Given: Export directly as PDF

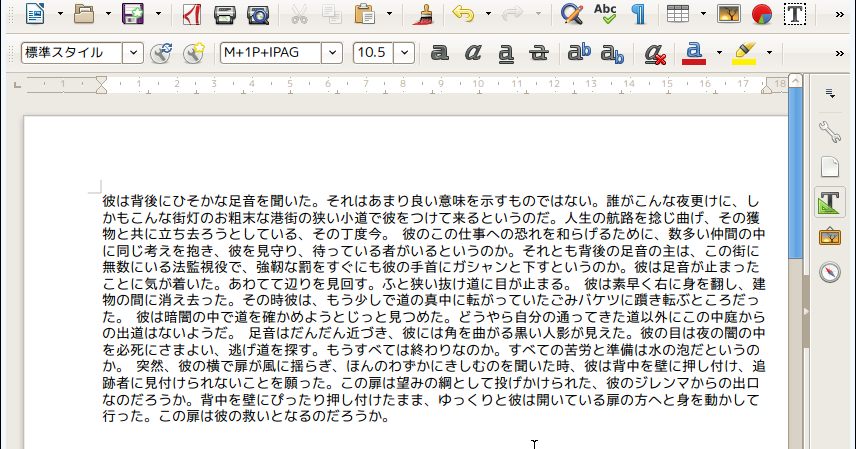Looking at the screenshot, I should coord(191,14).
